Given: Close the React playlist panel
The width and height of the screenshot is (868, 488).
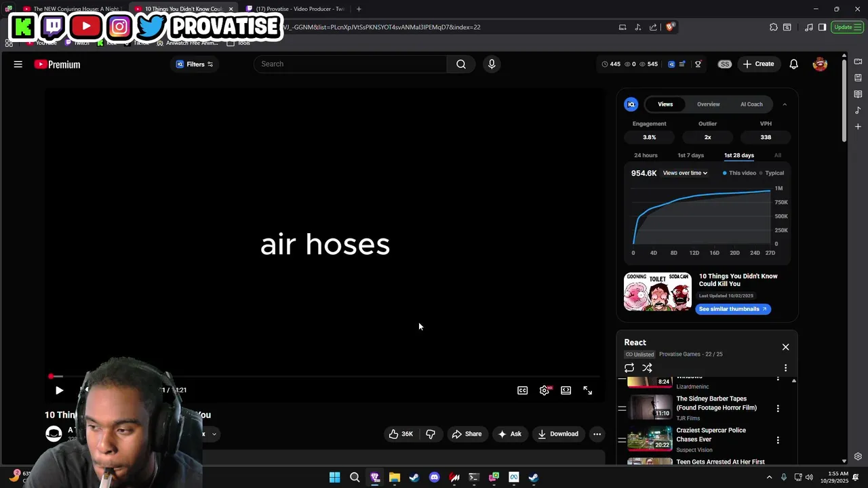Looking at the screenshot, I should pos(785,347).
